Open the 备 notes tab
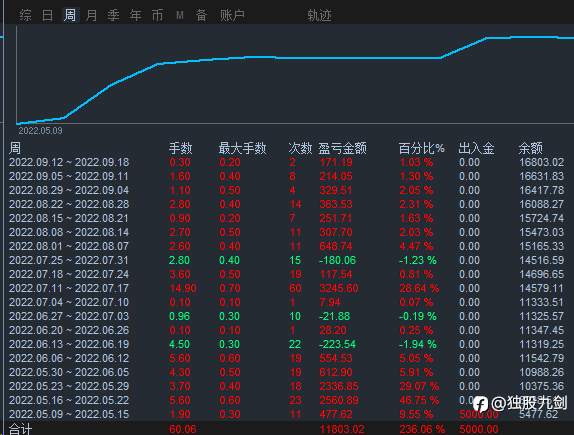 [x=201, y=15]
